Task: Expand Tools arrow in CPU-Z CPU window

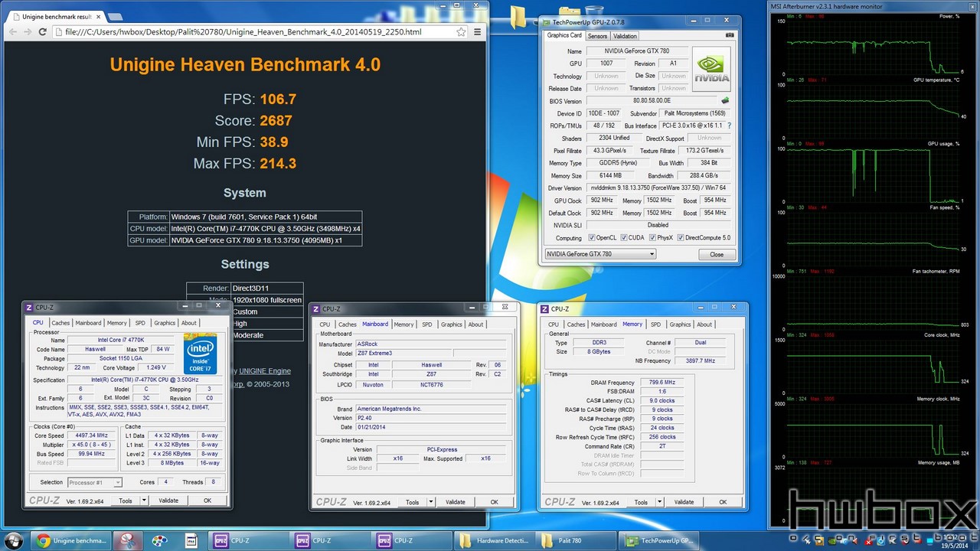Action: click(x=142, y=500)
